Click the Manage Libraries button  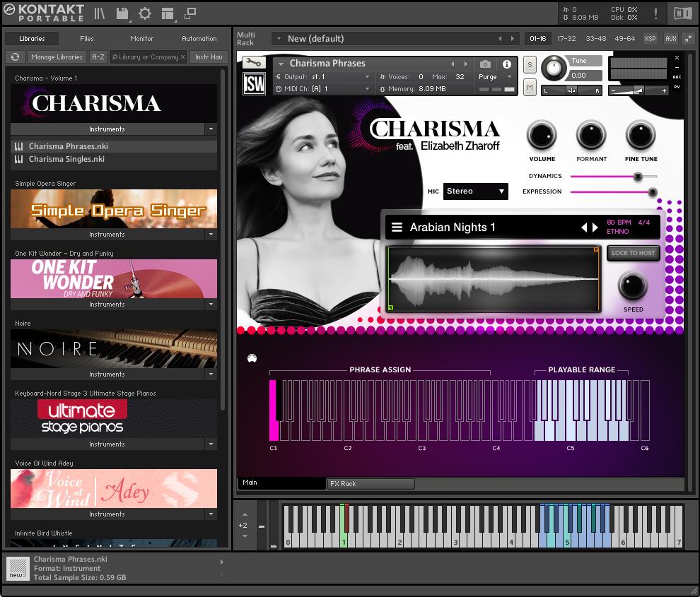(57, 57)
